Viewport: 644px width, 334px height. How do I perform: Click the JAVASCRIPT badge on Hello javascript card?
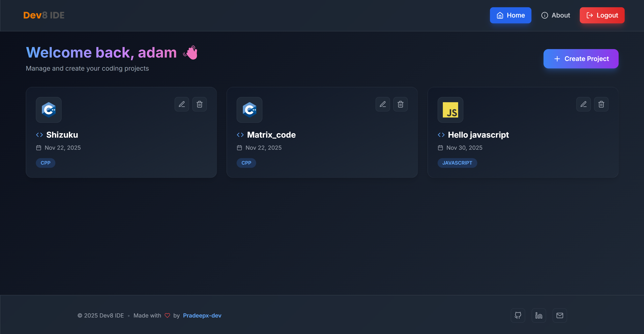tap(457, 163)
